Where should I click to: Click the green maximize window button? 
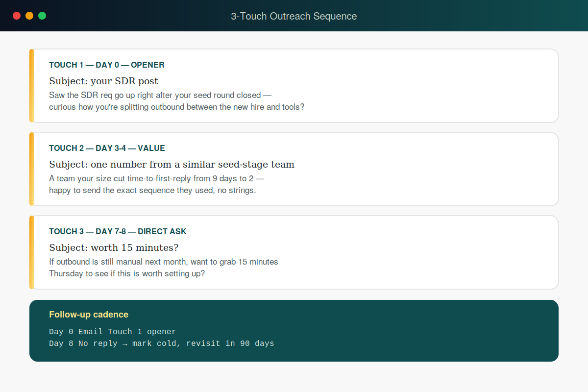[42, 16]
